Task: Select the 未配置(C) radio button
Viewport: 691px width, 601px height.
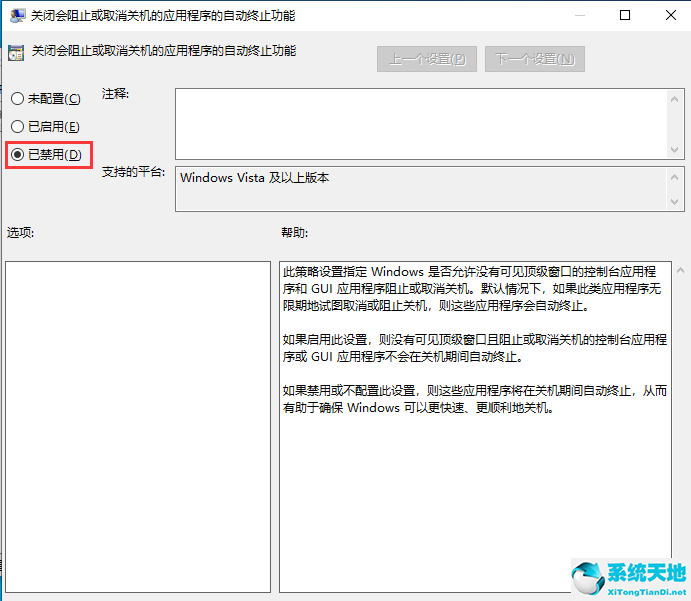Action: coord(46,98)
